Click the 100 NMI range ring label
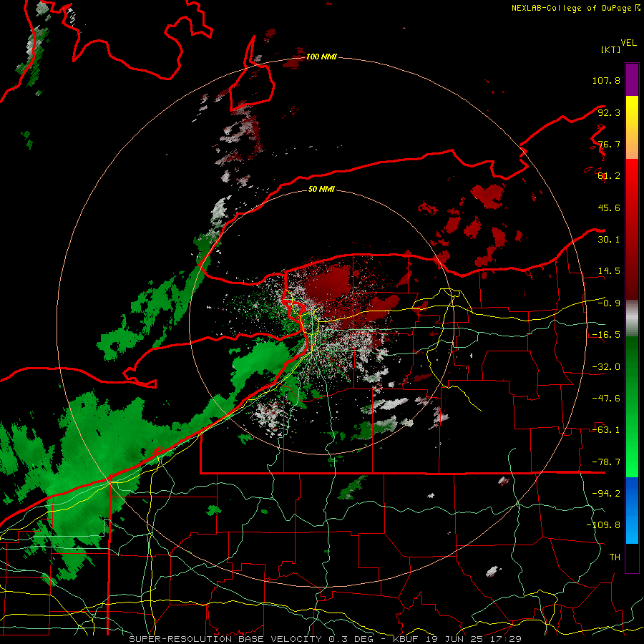644x644 pixels. coord(321,57)
